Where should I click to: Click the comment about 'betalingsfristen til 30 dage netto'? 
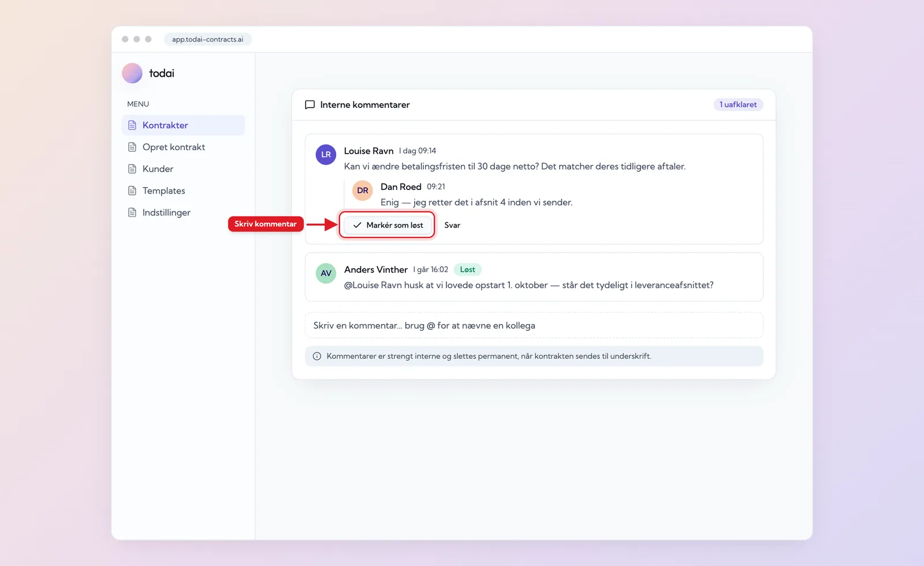tap(515, 166)
